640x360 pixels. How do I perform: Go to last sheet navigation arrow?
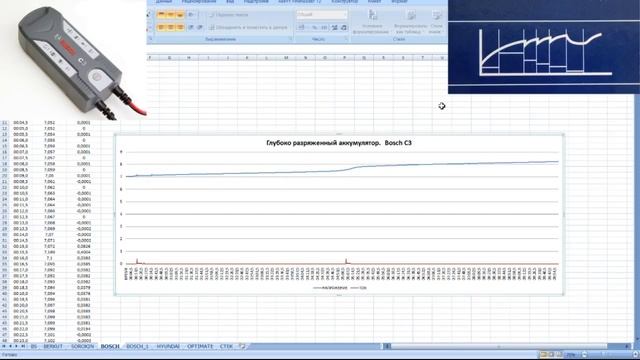coord(23,346)
